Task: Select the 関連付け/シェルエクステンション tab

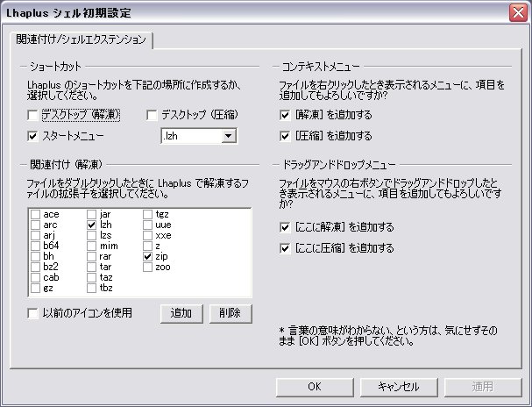Action: point(81,39)
